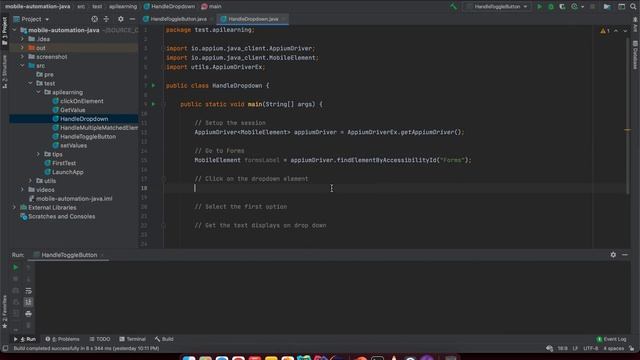
Task: Toggle soft-wrap in Run console
Action: [28, 291]
